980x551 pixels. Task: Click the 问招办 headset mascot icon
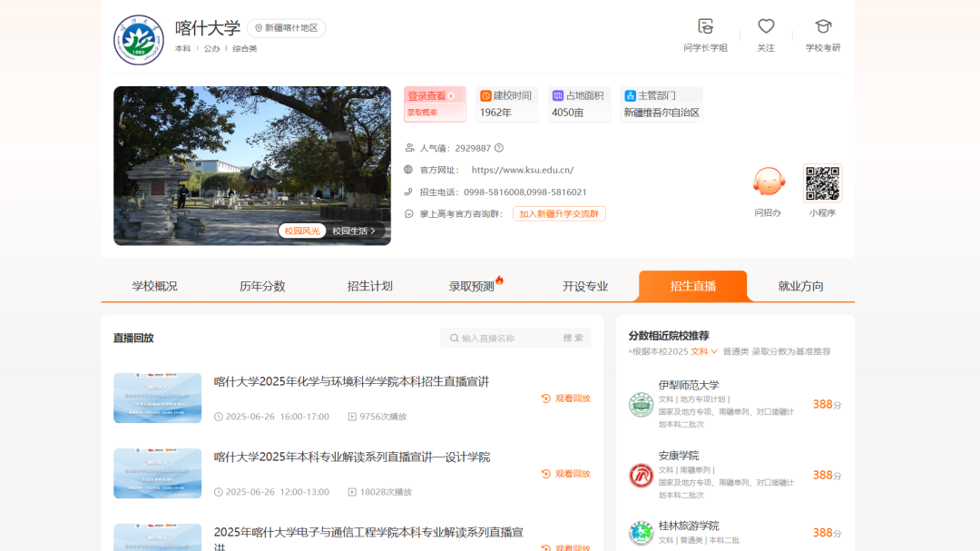pos(769,181)
